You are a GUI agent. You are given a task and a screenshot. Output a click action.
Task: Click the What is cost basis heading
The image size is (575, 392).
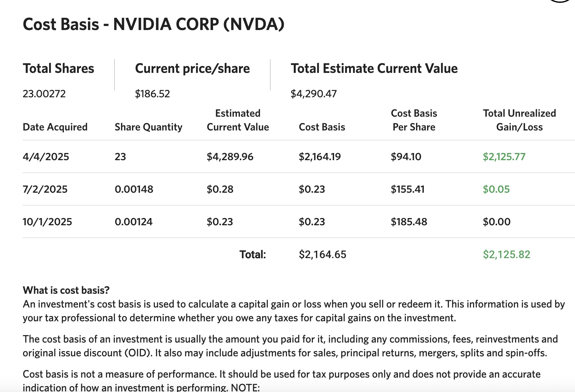tap(66, 290)
